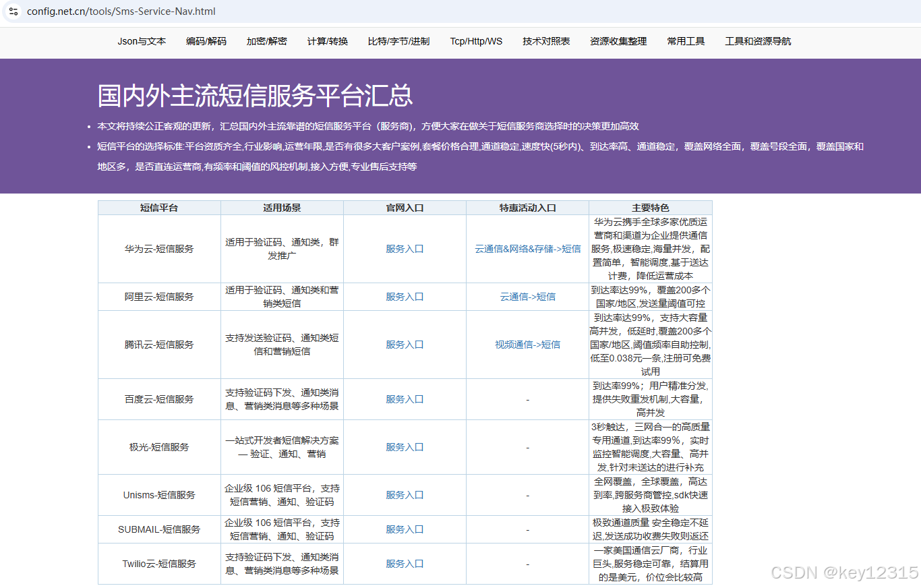Image resolution: width=921 pixels, height=588 pixels.
Task: Select the 阿里云-短信服务 cell
Action: (x=159, y=297)
